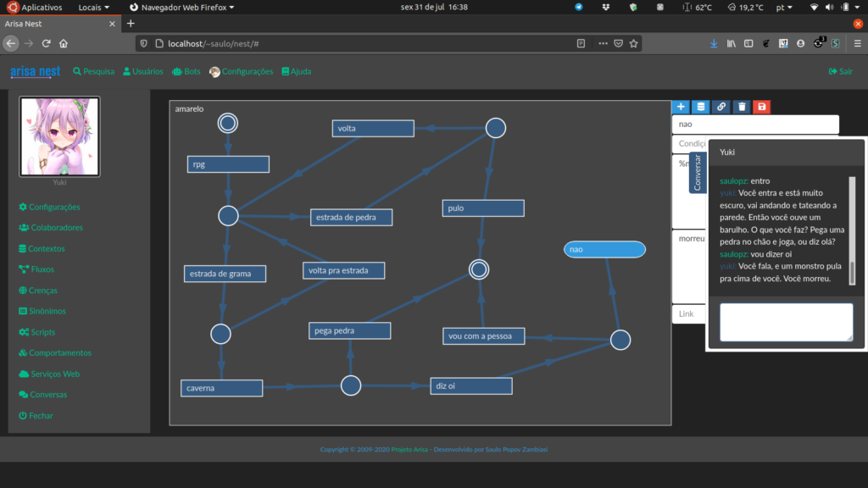
Task: Toggle the Conversar chat panel tab
Action: [x=698, y=173]
